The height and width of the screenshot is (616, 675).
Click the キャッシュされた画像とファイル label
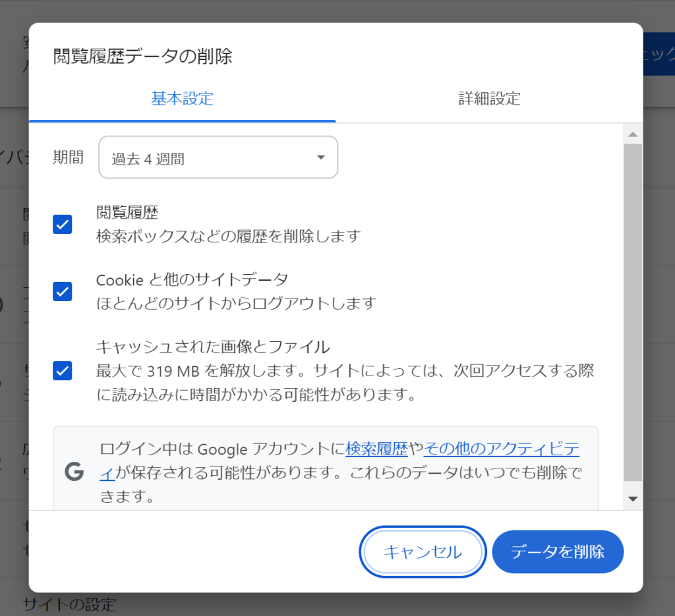click(x=213, y=347)
